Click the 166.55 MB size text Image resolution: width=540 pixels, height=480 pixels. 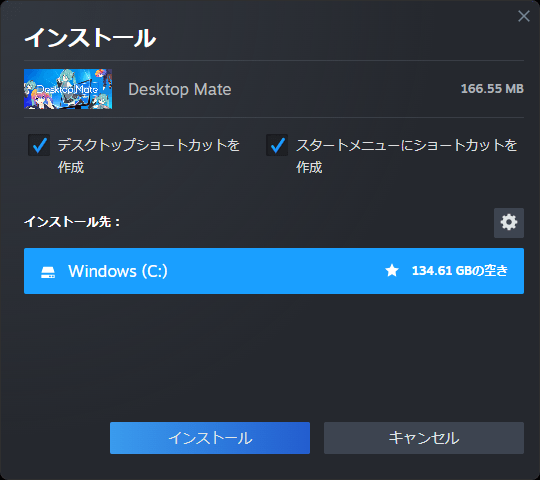492,89
